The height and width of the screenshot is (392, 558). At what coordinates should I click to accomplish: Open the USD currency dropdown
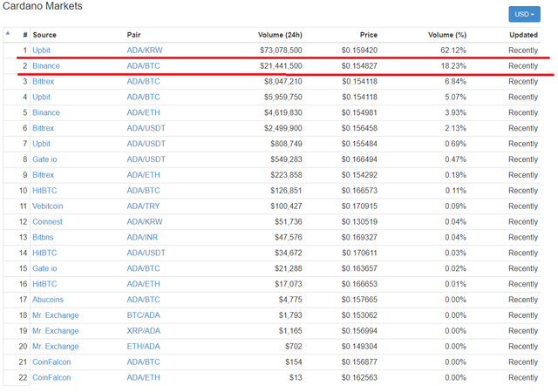[524, 14]
